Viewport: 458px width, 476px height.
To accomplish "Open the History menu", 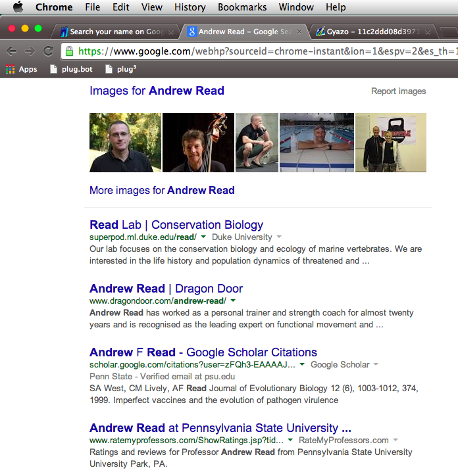I will click(190, 7).
